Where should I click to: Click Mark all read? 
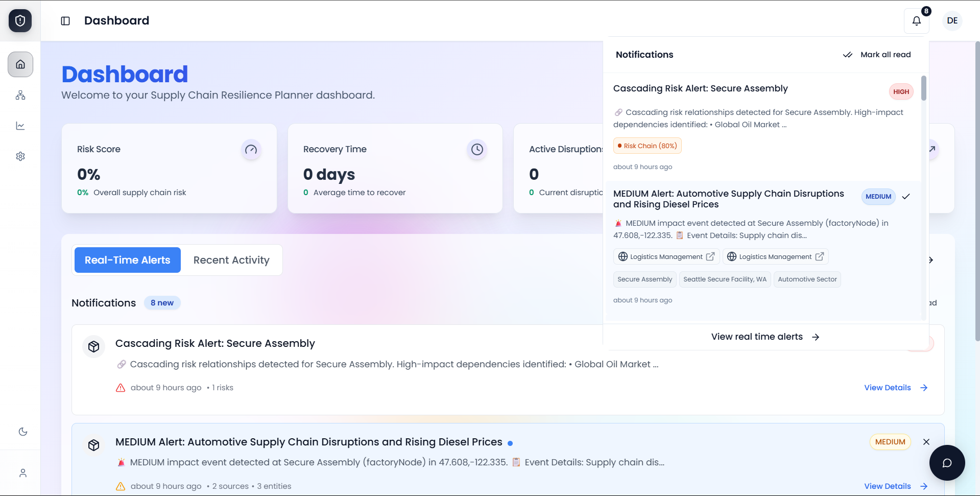[877, 55]
